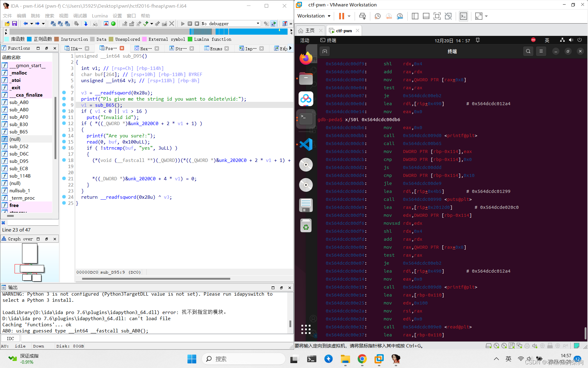Show or hide the VMware library sidebar

click(x=415, y=16)
